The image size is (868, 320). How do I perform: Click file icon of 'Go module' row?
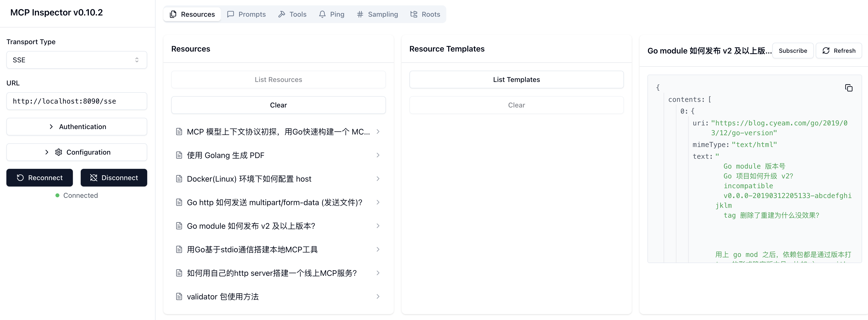tap(179, 226)
